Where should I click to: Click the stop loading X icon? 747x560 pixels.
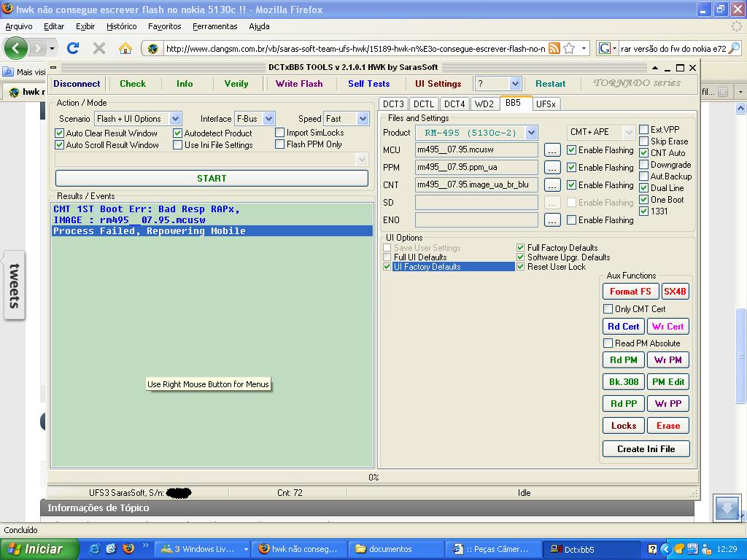(x=99, y=48)
